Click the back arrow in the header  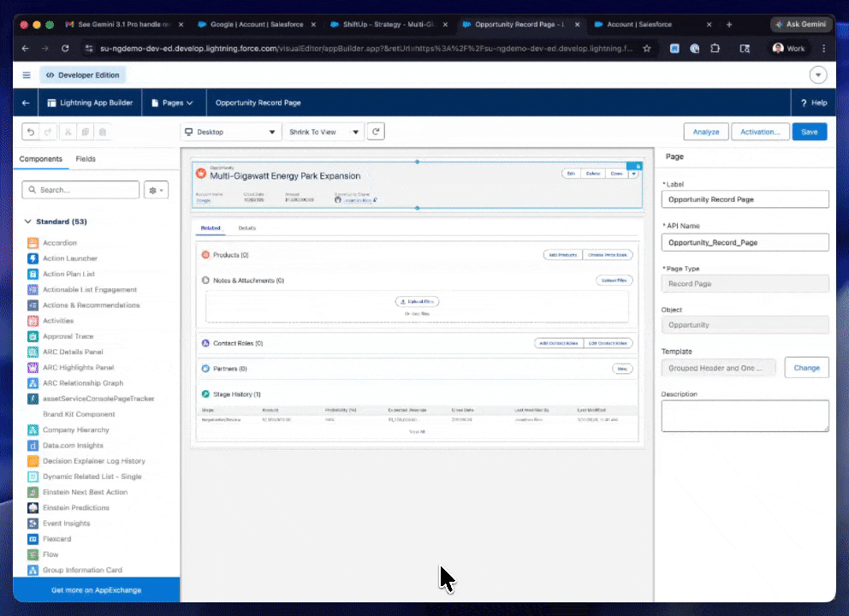click(x=26, y=103)
